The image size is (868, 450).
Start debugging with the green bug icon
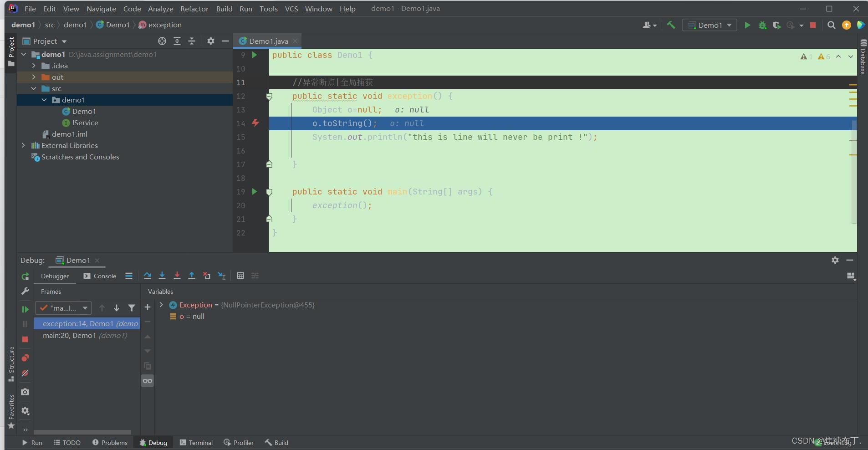[762, 25]
